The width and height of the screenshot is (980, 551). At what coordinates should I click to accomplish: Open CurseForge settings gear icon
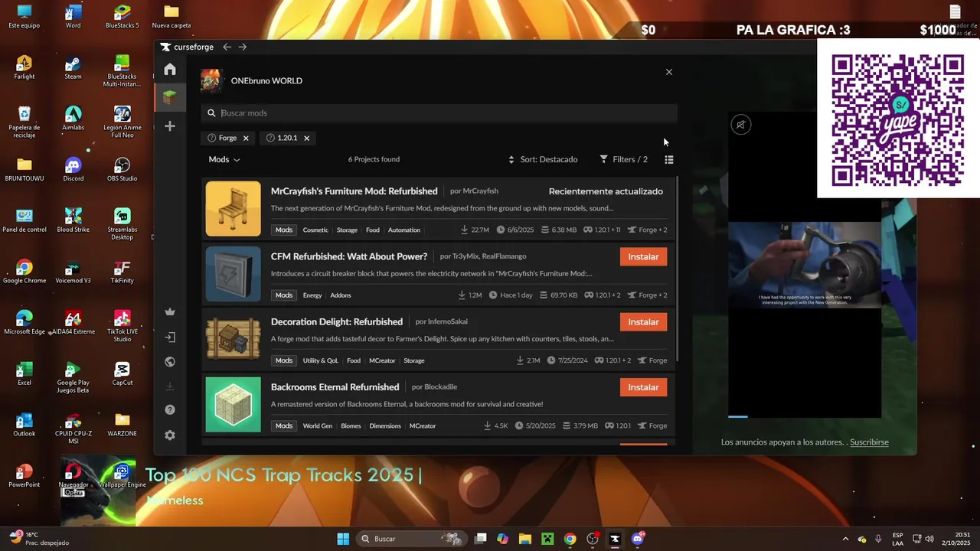[170, 435]
